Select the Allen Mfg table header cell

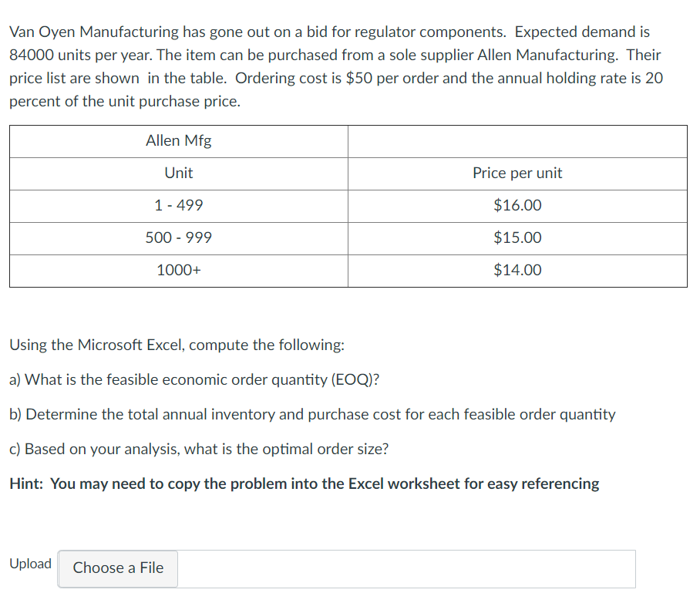[179, 140]
